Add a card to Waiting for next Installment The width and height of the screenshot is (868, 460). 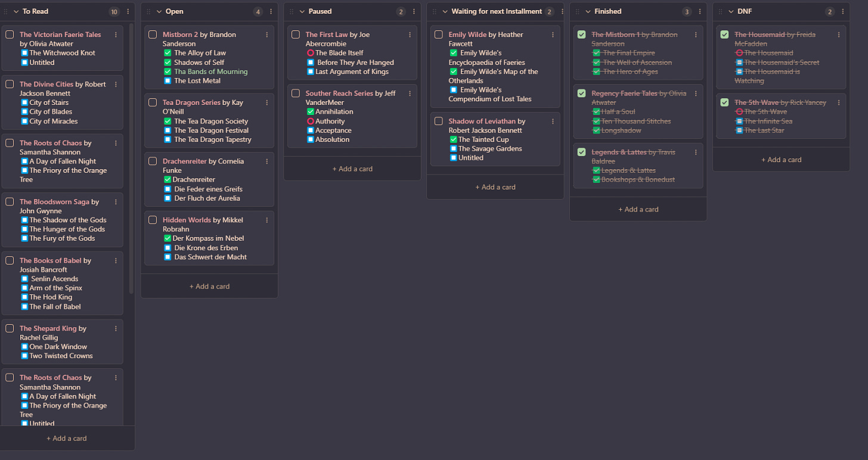[495, 187]
